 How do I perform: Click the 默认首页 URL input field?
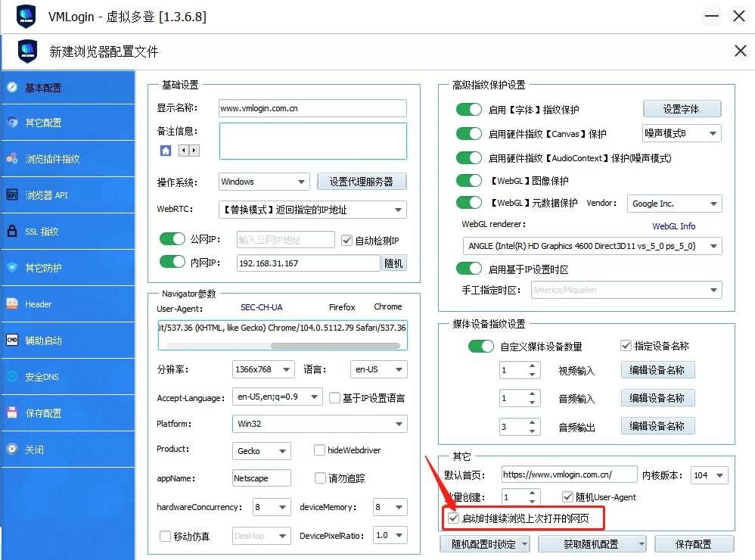tap(569, 475)
